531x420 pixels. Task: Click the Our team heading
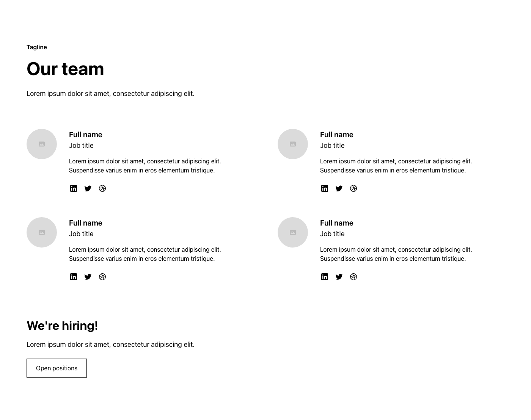coord(65,69)
